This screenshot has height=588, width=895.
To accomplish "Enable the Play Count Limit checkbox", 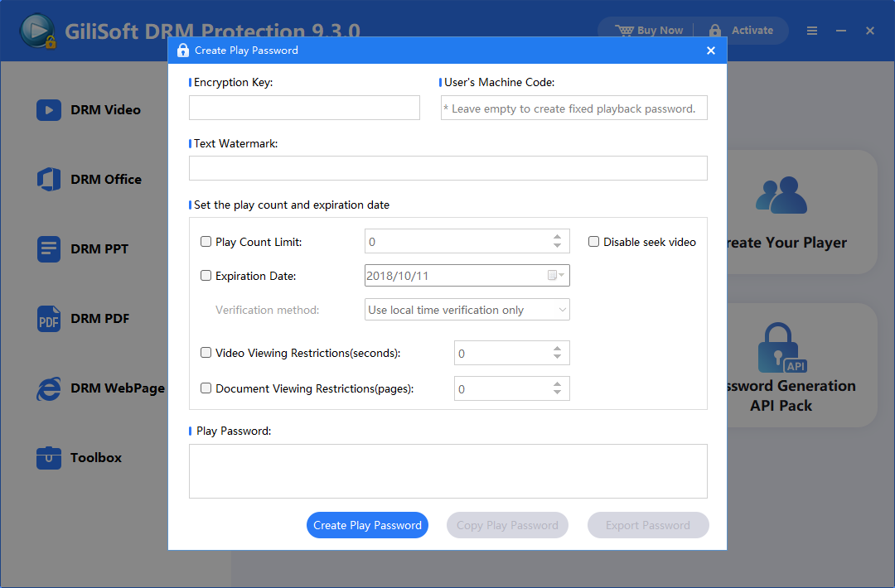I will point(206,242).
